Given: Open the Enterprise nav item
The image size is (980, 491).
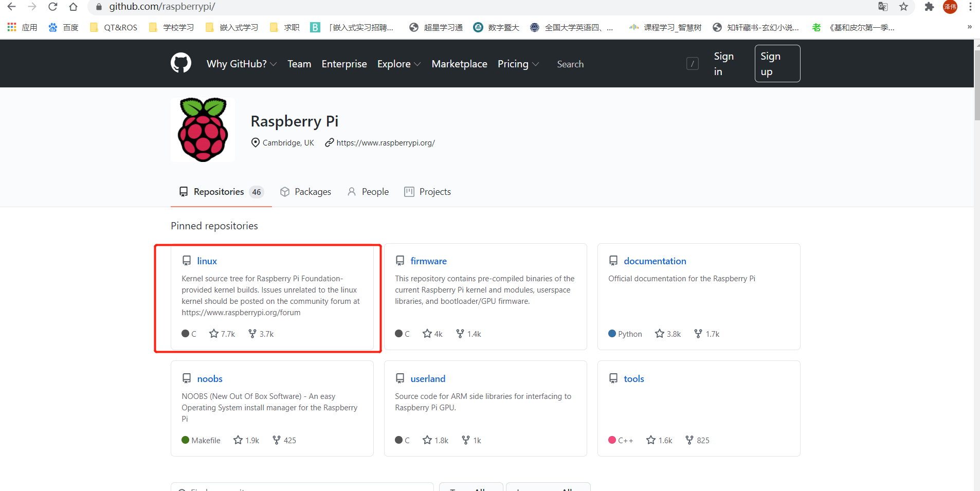Looking at the screenshot, I should click(344, 64).
